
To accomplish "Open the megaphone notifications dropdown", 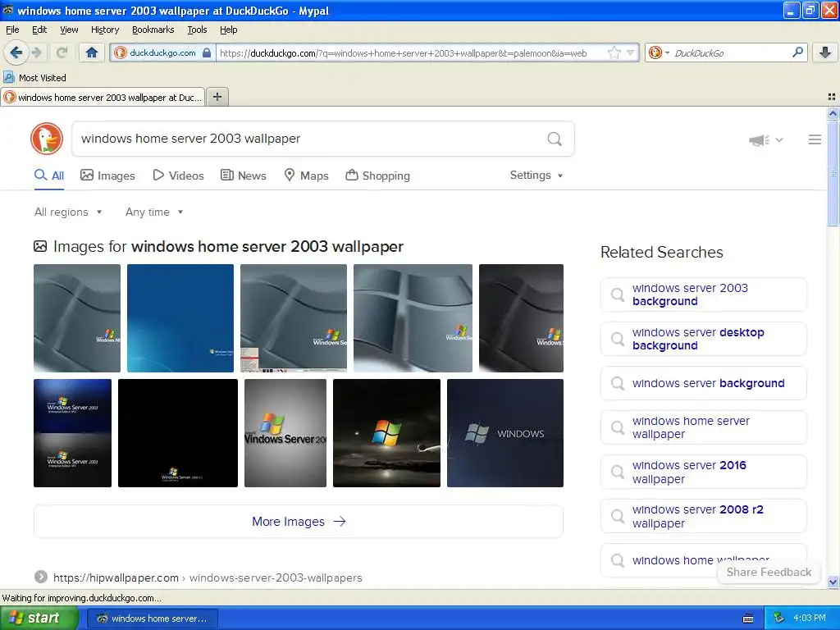I will click(x=766, y=139).
